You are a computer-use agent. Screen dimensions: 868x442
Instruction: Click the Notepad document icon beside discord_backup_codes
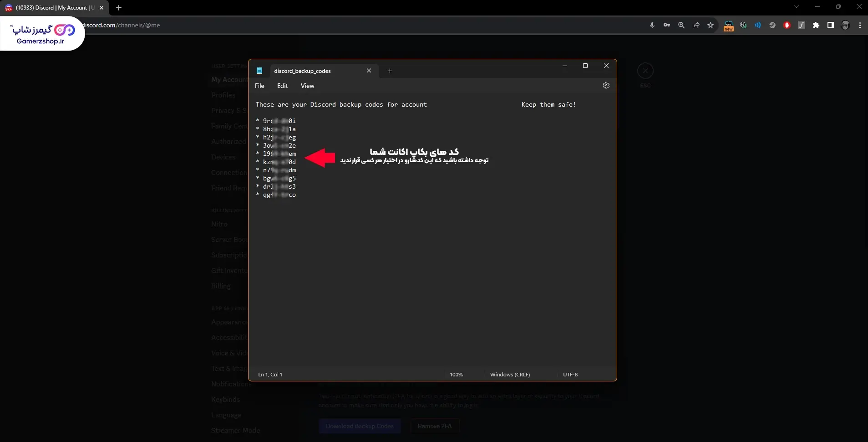pos(259,71)
